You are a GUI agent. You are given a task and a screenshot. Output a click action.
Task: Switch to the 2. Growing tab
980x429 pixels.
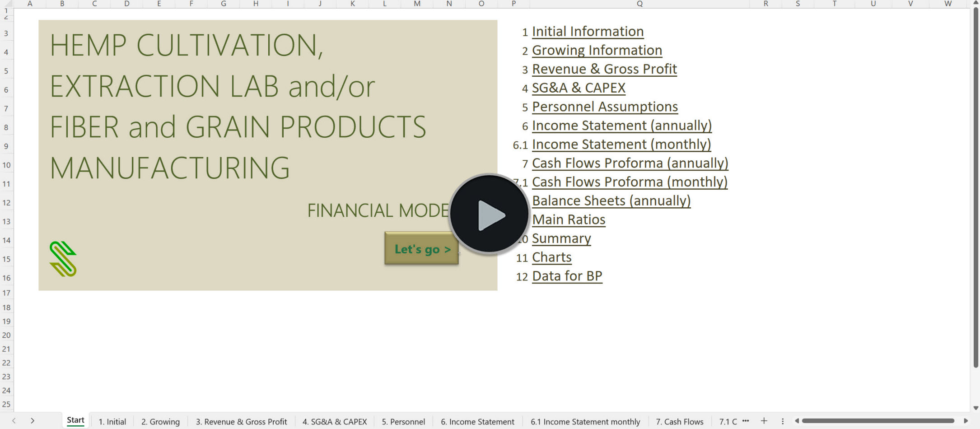(160, 421)
